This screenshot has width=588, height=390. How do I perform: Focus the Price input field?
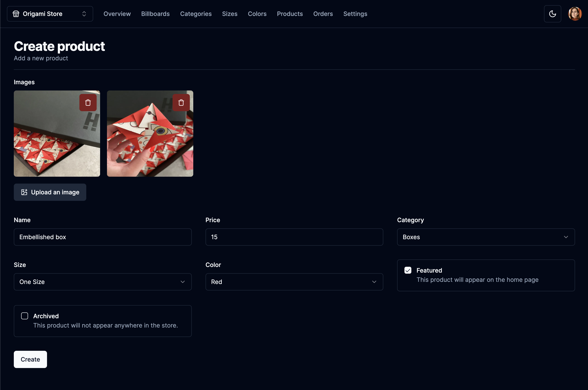click(x=294, y=237)
